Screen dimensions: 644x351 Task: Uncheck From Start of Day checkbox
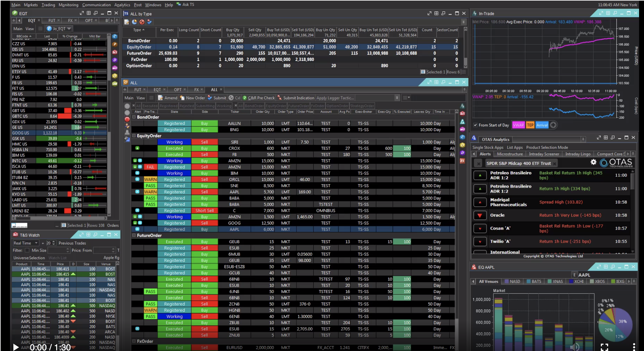[475, 125]
